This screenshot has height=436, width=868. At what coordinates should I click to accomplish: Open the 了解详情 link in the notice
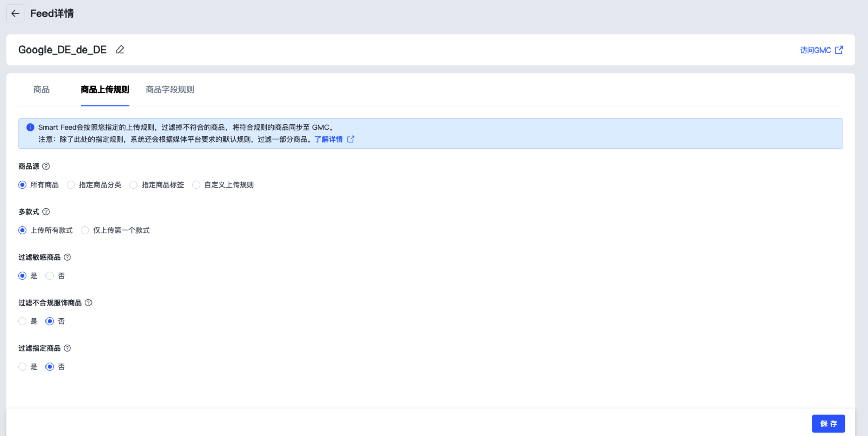329,139
